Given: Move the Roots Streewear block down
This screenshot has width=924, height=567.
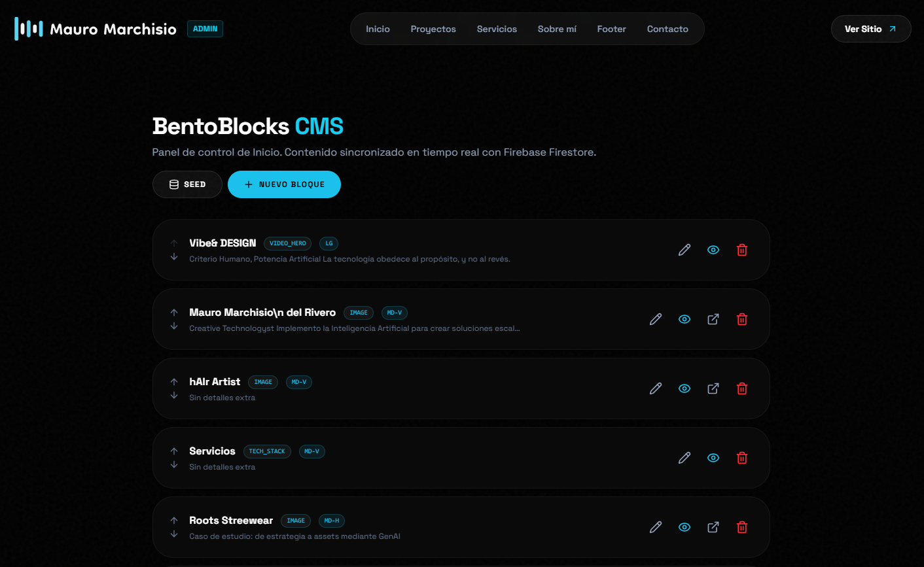Looking at the screenshot, I should (174, 534).
